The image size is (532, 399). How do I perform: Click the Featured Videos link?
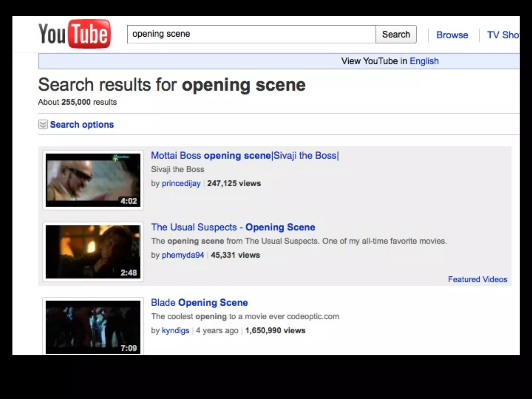point(477,279)
